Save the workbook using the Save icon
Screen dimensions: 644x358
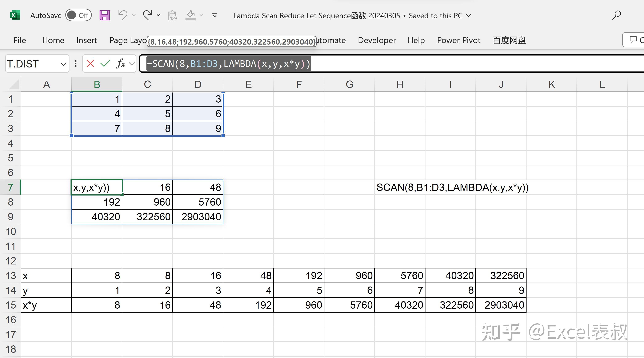coord(104,15)
